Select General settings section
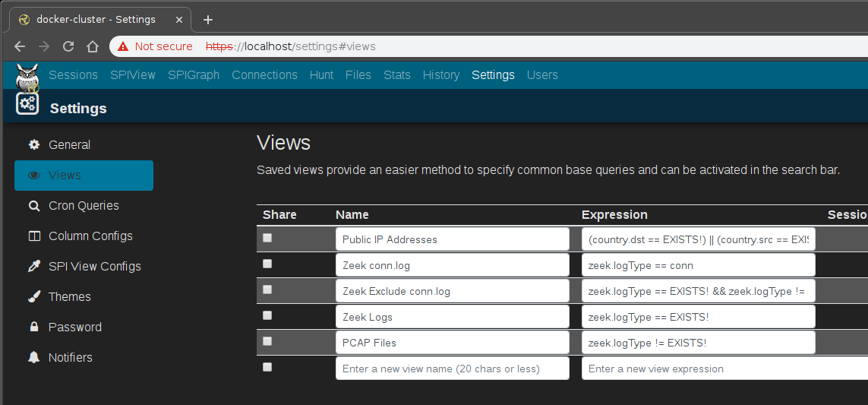 84,145
